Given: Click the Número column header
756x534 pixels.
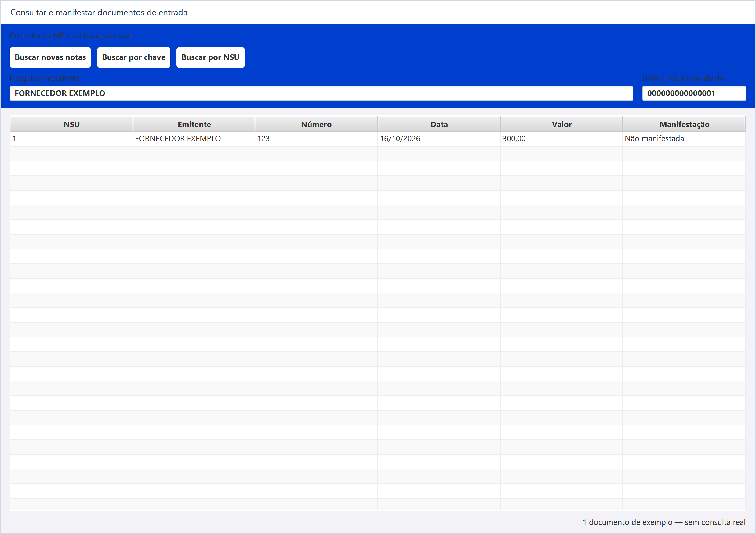Looking at the screenshot, I should click(316, 124).
